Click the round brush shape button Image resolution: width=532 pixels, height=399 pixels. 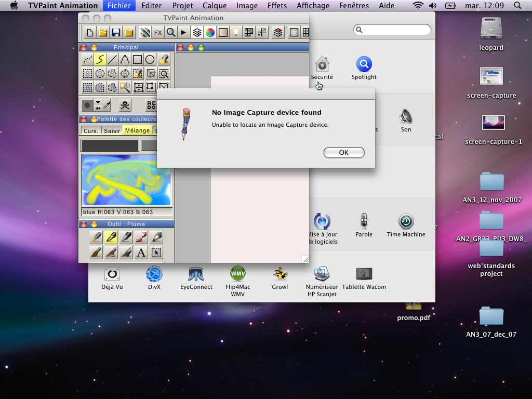pyautogui.click(x=87, y=105)
